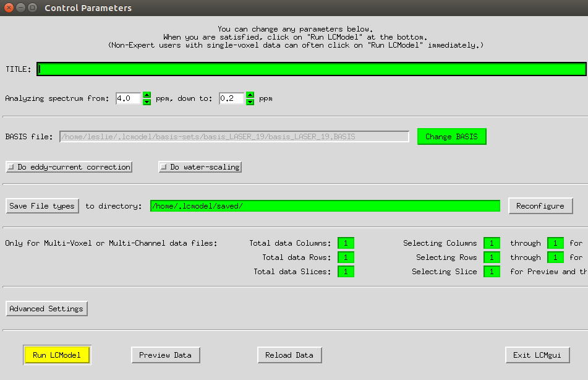
Task: Exit LCMgui application
Action: coord(537,355)
